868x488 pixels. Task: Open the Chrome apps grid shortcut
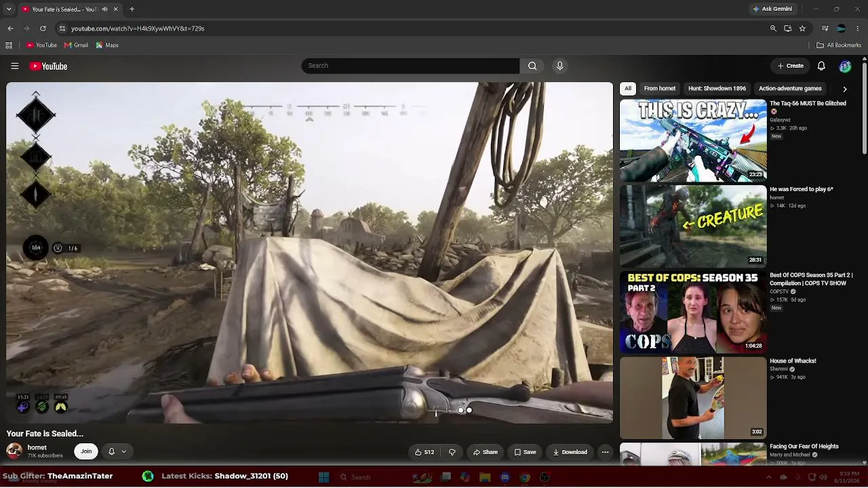[9, 45]
